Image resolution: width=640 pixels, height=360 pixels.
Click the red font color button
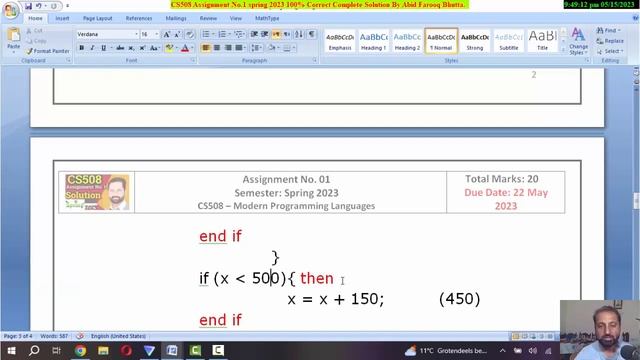point(185,48)
